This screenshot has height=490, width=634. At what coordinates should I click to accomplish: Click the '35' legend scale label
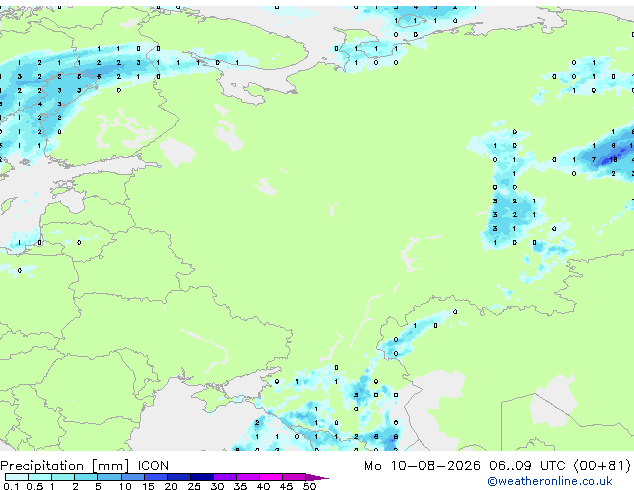pyautogui.click(x=240, y=486)
